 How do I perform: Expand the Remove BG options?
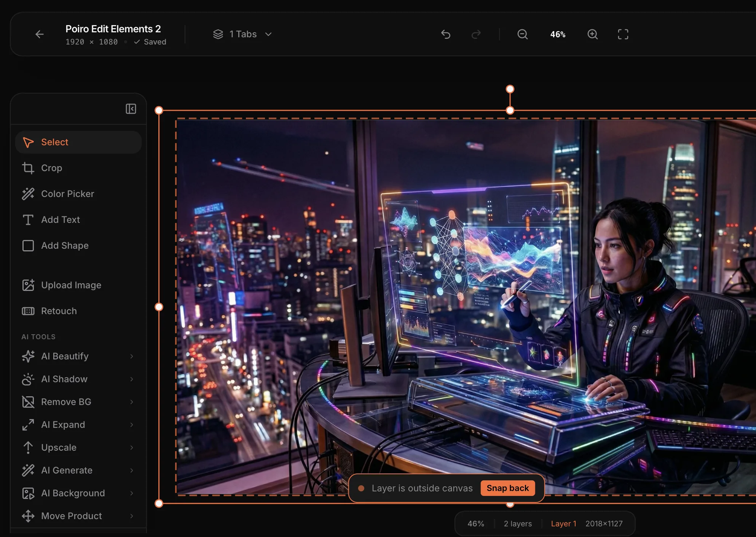(78, 402)
